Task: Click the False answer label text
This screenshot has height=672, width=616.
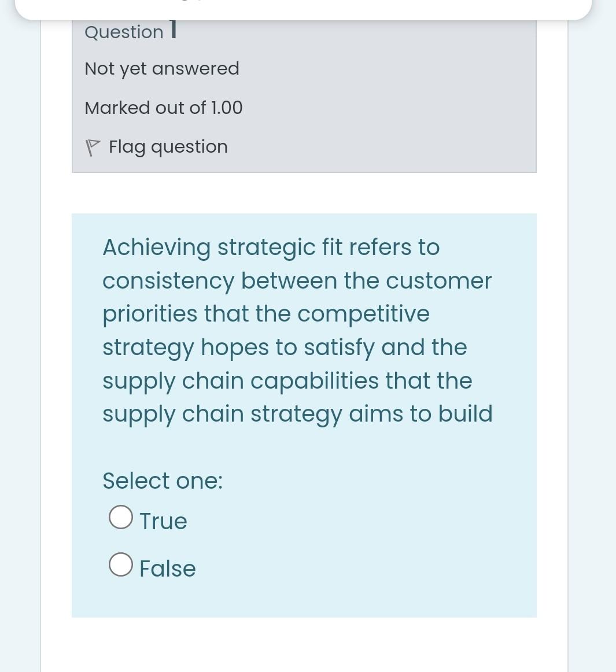Action: click(167, 568)
